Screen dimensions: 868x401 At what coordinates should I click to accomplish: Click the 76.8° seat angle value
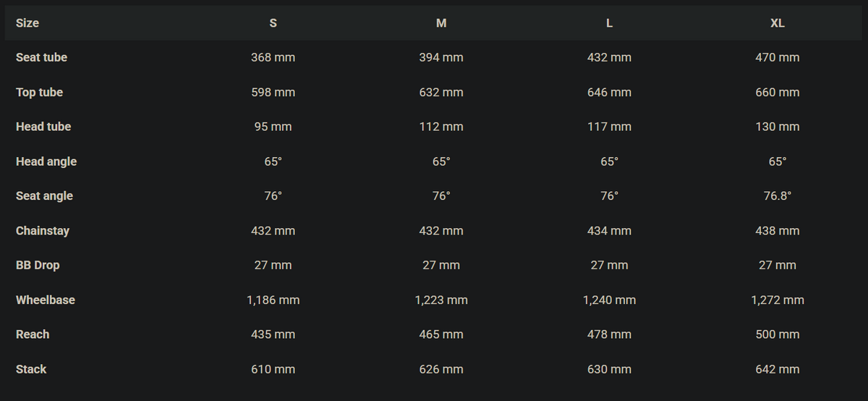pyautogui.click(x=778, y=196)
